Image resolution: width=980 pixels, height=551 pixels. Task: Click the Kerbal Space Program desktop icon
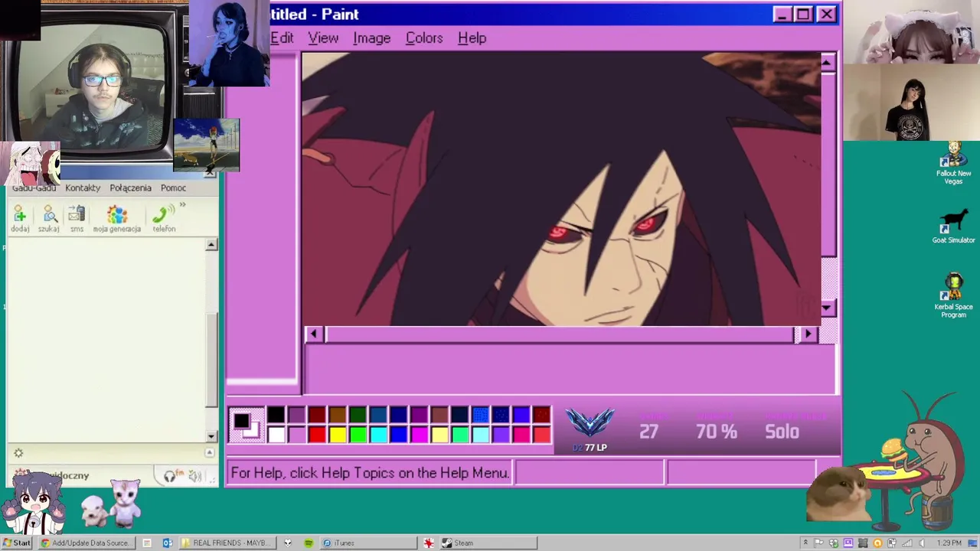coord(953,295)
